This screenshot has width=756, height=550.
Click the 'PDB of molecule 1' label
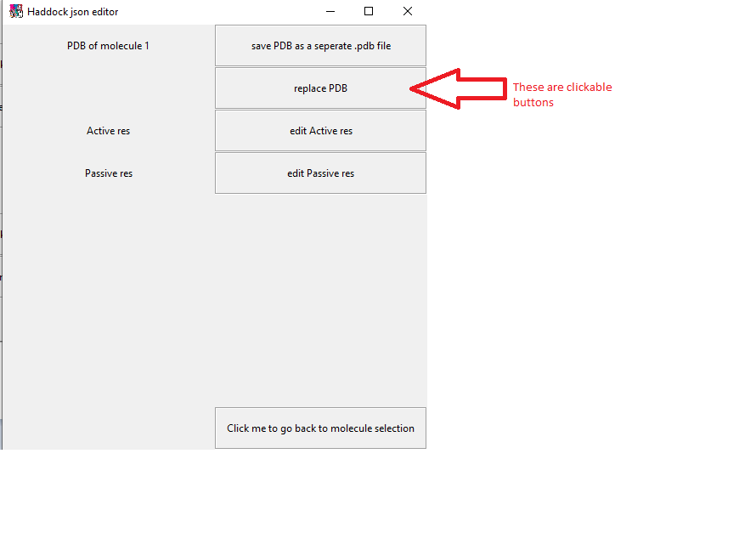tap(108, 46)
